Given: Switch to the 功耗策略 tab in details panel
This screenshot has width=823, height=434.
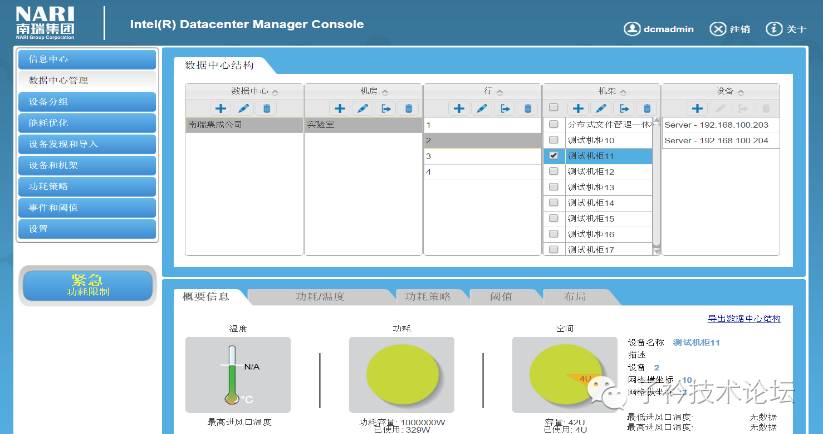Looking at the screenshot, I should 428,297.
